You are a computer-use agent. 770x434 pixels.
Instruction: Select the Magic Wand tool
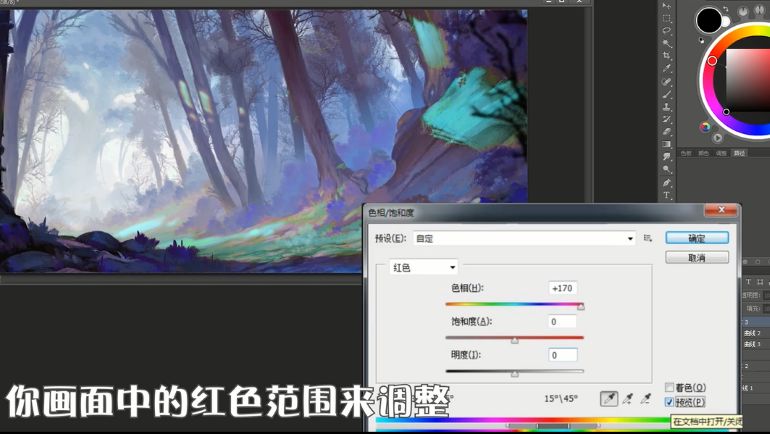[x=667, y=44]
